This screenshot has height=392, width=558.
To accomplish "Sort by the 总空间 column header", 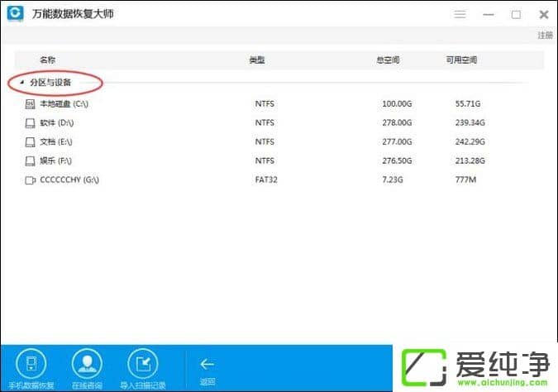I will pyautogui.click(x=388, y=60).
